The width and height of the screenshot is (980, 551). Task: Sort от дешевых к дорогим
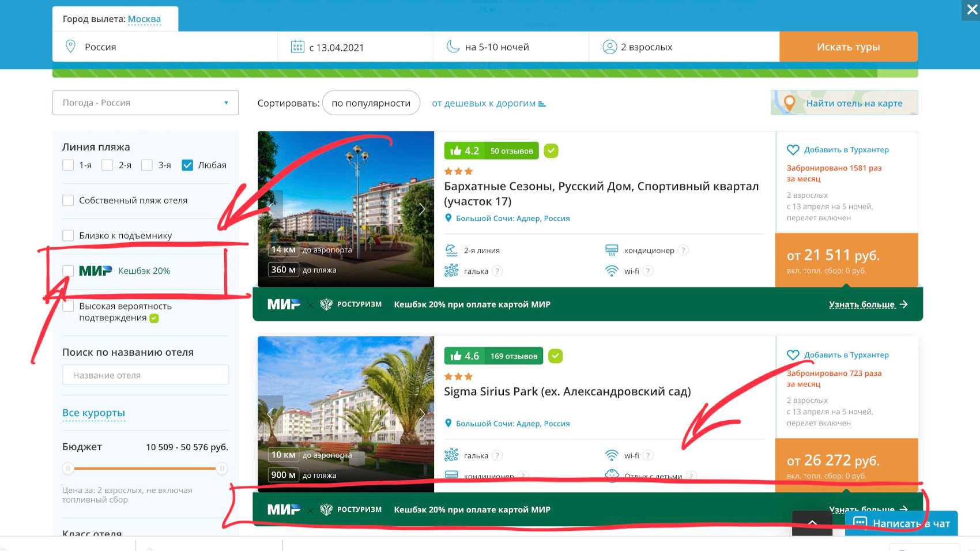pyautogui.click(x=488, y=103)
